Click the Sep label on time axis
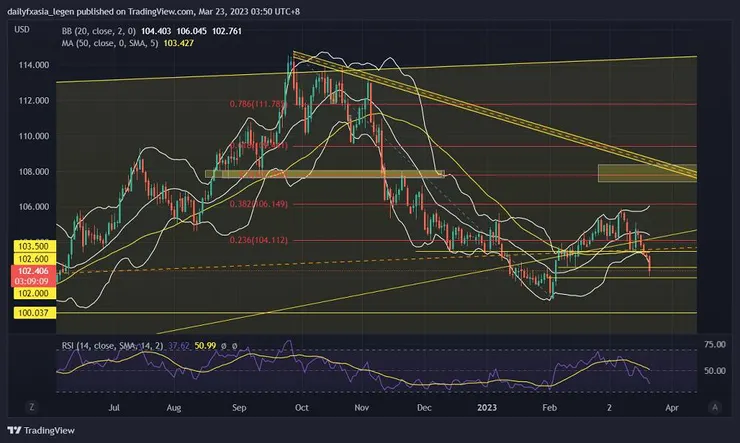 coord(239,408)
